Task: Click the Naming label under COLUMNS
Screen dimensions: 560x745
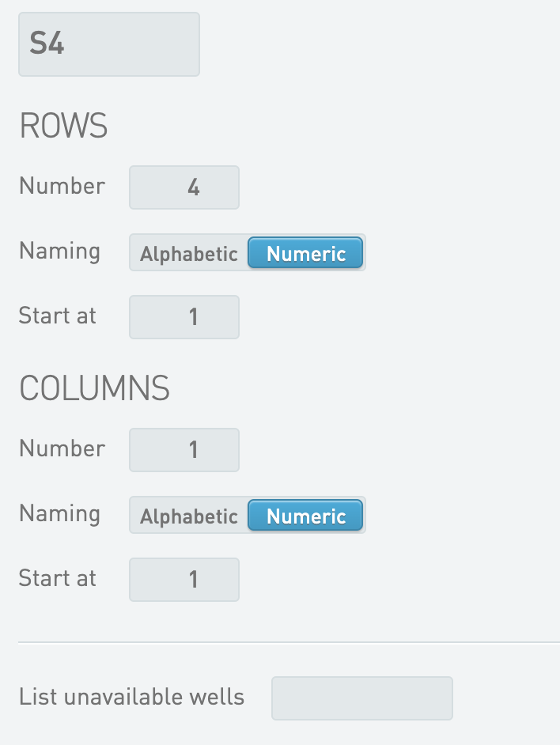Action: tap(59, 515)
